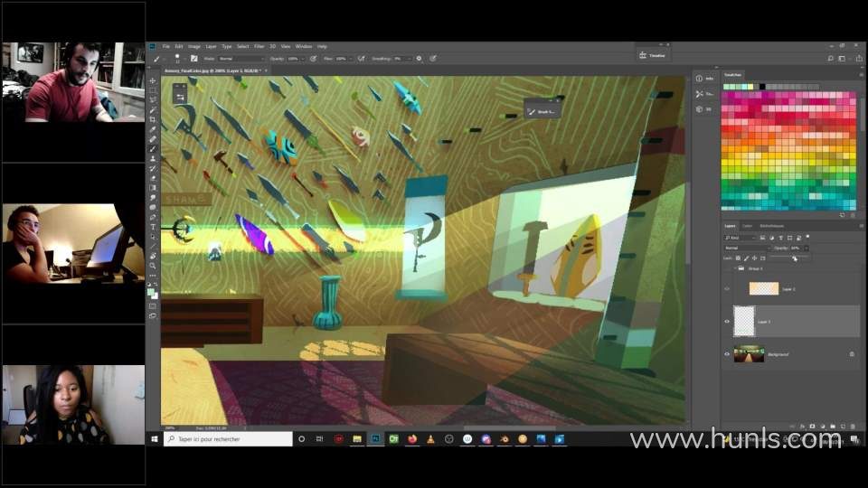Select the Dodge tool

tap(153, 208)
